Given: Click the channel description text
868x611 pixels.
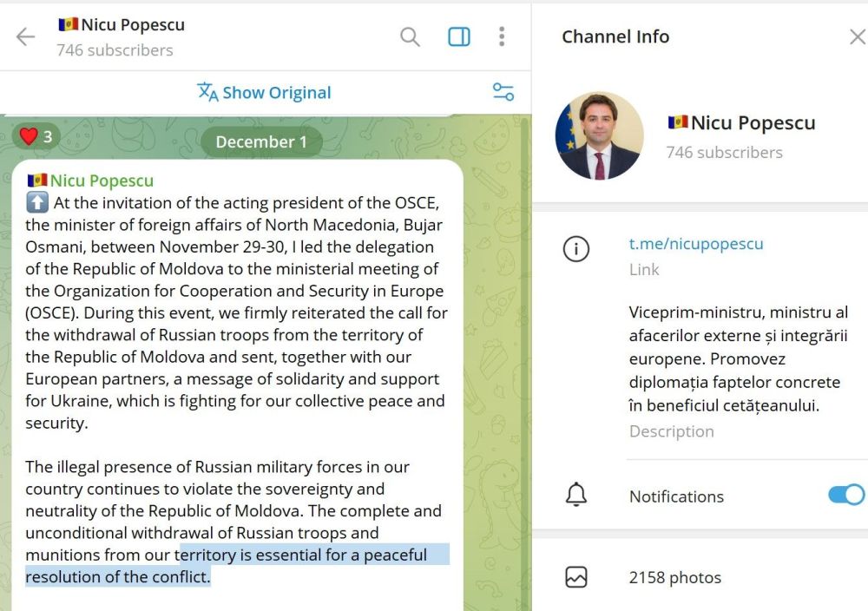Looking at the screenshot, I should (x=739, y=358).
